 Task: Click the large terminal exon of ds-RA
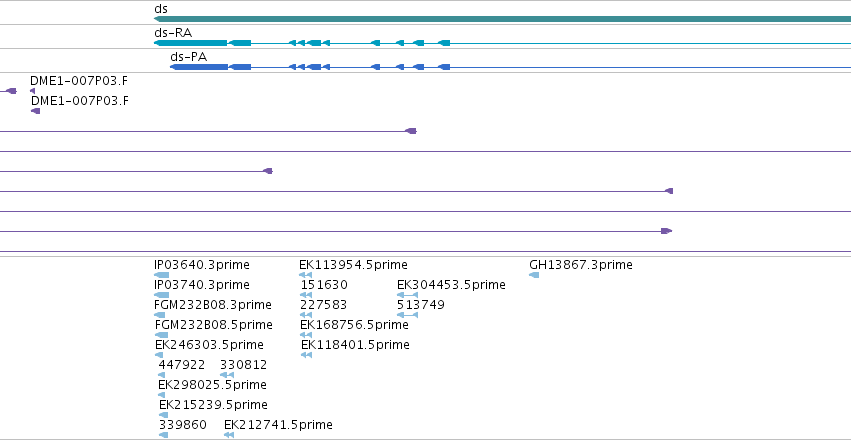click(190, 43)
